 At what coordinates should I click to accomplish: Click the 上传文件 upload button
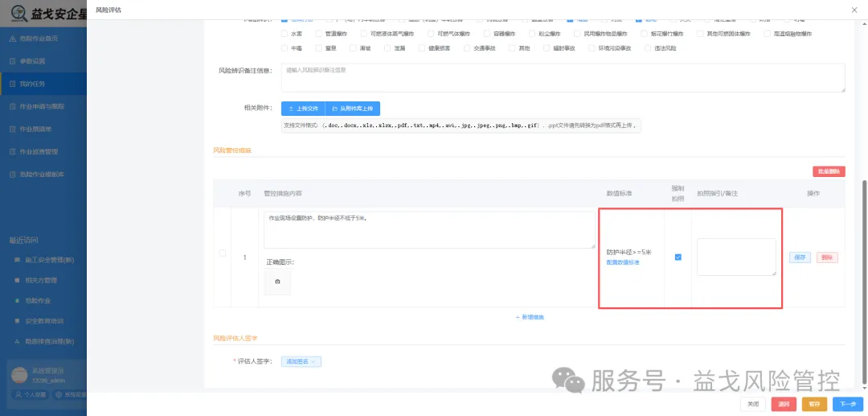click(303, 109)
